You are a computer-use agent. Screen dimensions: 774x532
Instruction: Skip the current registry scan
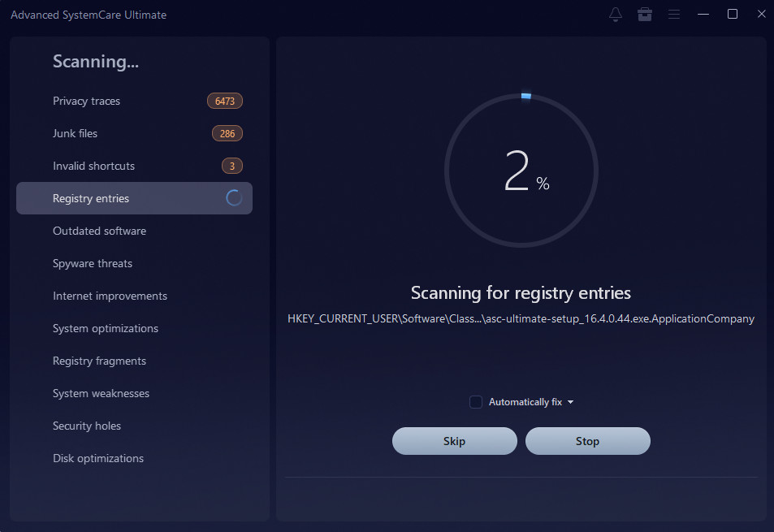tap(454, 441)
